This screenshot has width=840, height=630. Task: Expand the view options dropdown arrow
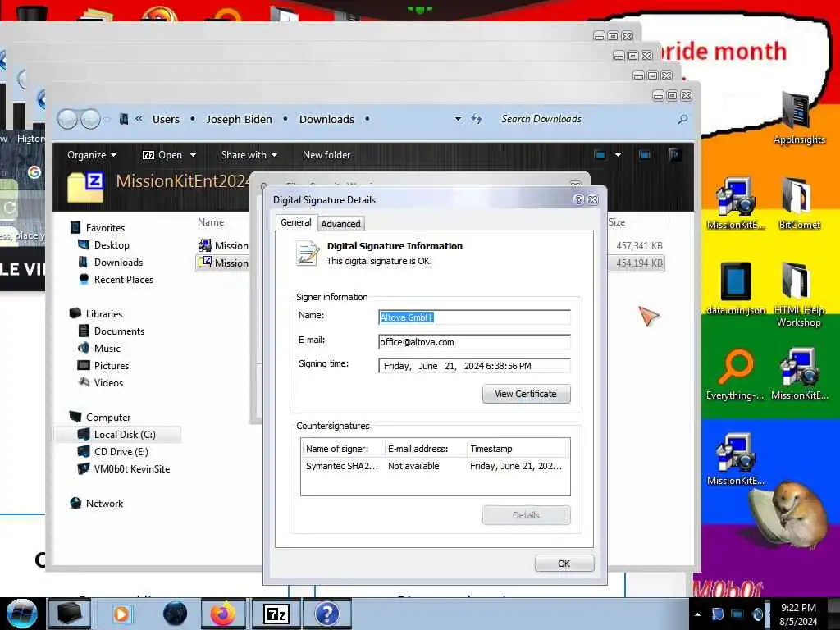click(x=618, y=155)
